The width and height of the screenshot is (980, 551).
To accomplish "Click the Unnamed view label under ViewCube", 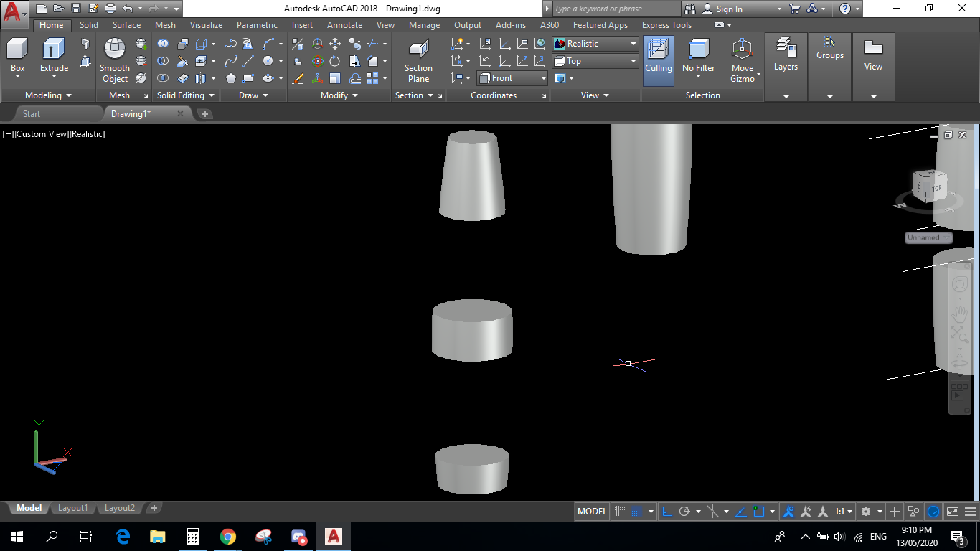I will click(928, 237).
